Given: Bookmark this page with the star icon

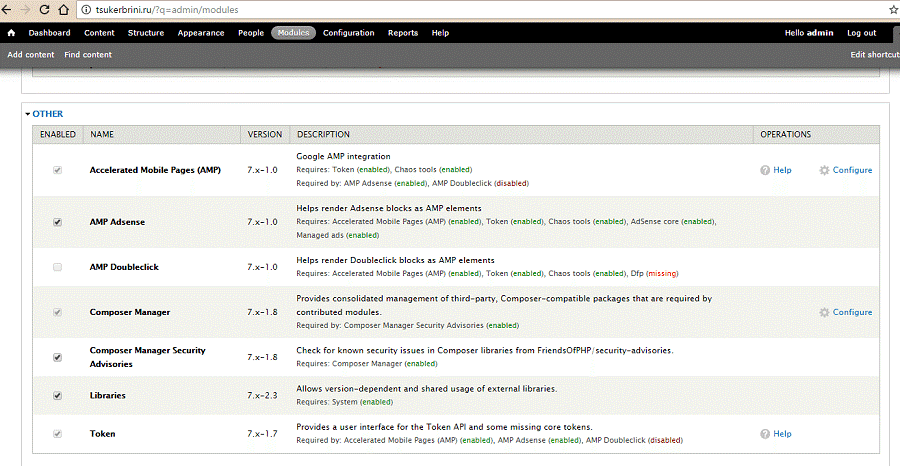Looking at the screenshot, I should pos(893,10).
